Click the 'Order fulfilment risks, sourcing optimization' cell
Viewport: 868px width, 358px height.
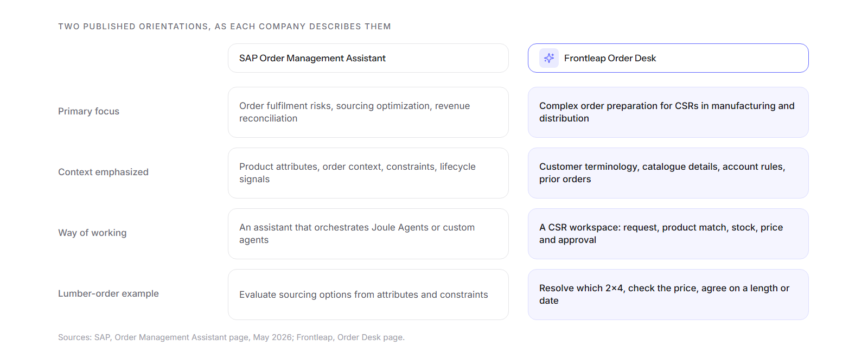pos(368,112)
